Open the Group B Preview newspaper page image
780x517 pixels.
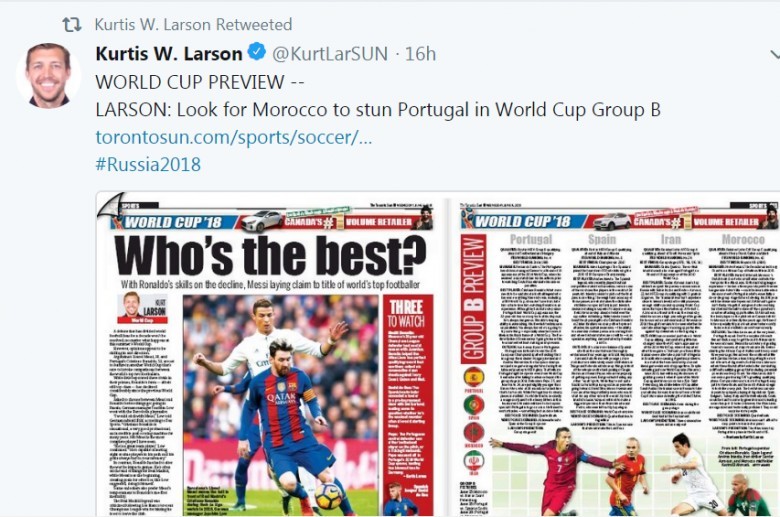coord(617,355)
